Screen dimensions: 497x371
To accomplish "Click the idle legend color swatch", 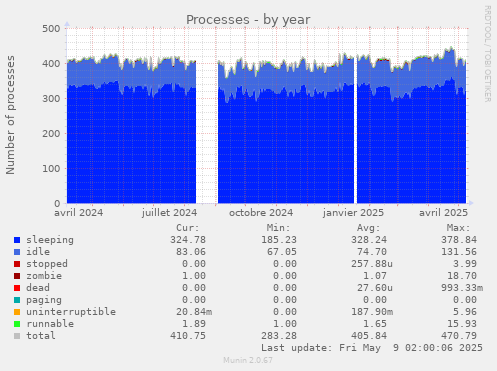I will [17, 252].
